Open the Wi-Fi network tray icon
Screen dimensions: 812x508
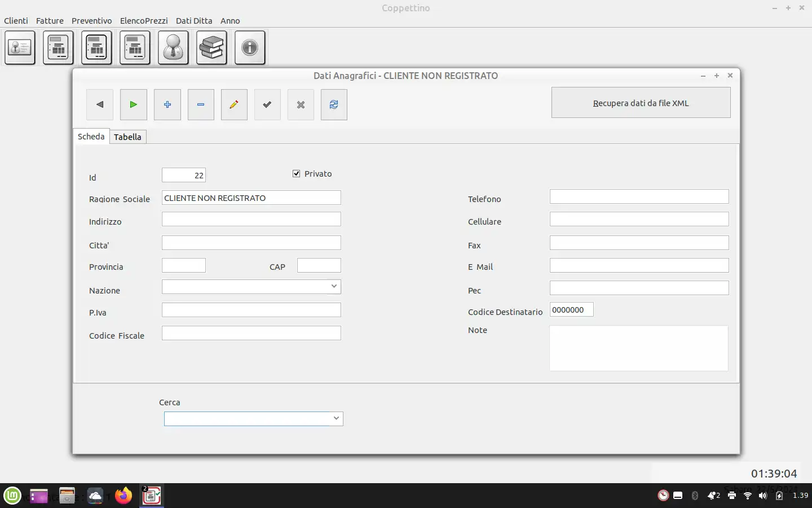pyautogui.click(x=748, y=496)
